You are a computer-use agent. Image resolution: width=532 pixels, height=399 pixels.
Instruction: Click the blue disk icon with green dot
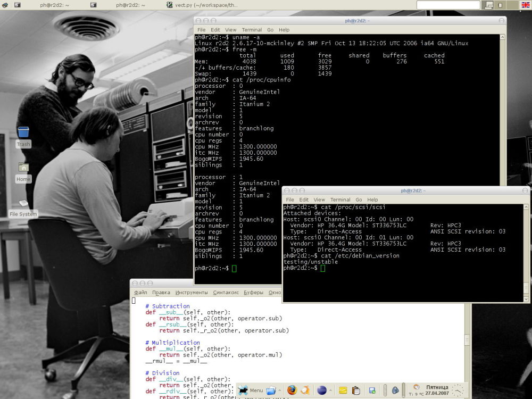372,391
